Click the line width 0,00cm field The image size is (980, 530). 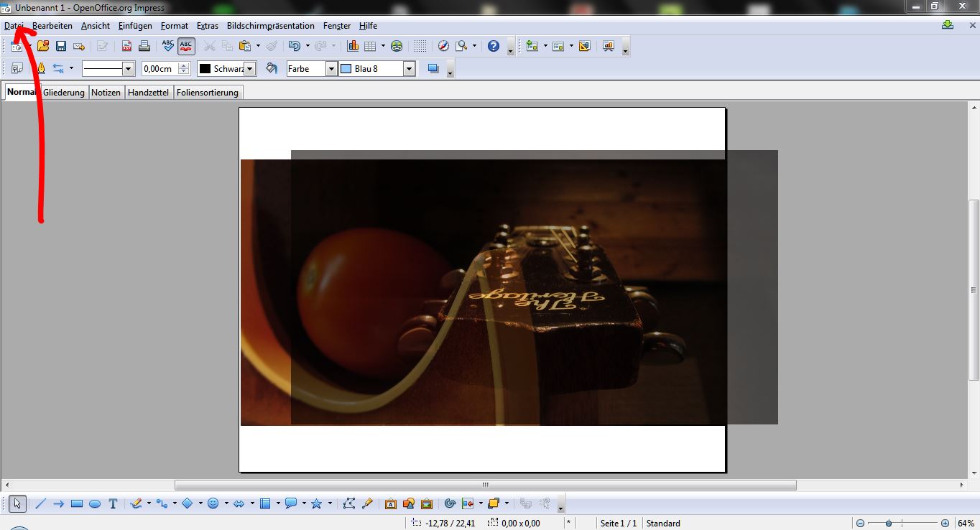click(x=160, y=69)
